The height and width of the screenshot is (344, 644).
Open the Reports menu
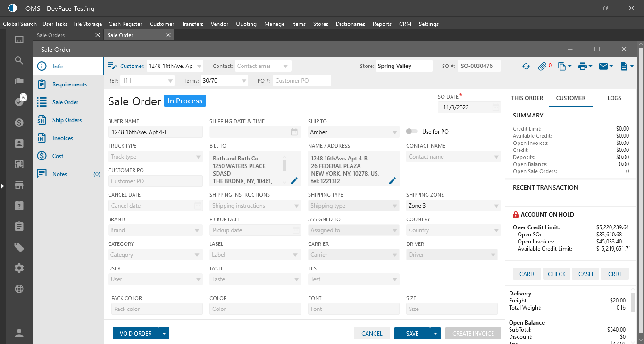pos(382,24)
